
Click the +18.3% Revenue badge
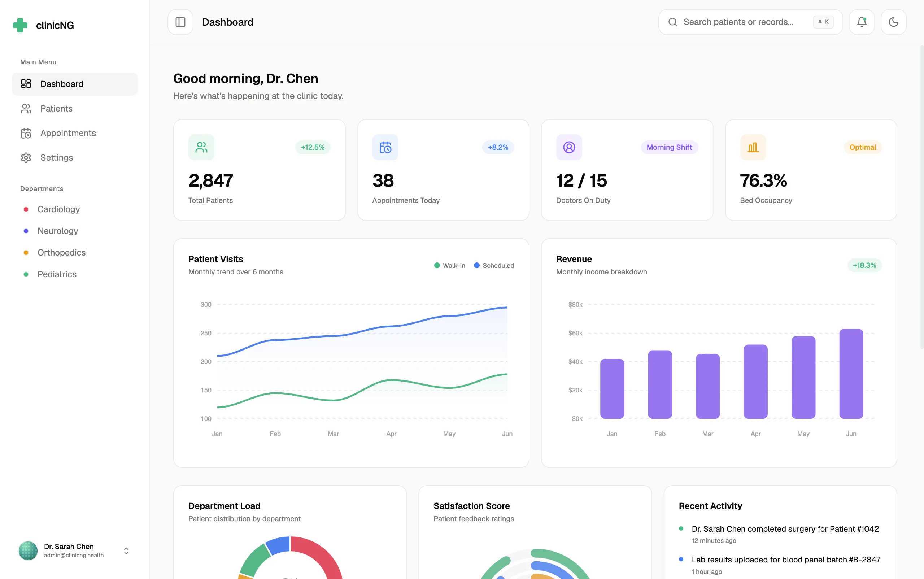coord(864,265)
